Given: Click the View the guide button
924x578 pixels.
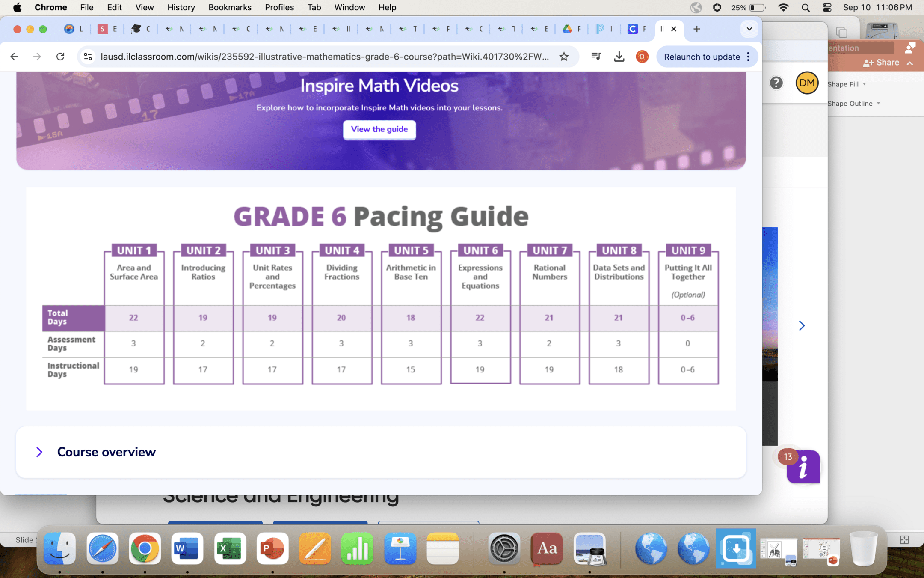Looking at the screenshot, I should pyautogui.click(x=379, y=129).
